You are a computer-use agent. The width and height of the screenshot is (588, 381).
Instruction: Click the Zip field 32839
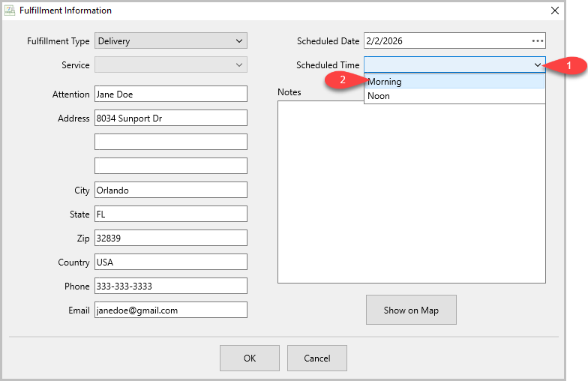click(171, 238)
